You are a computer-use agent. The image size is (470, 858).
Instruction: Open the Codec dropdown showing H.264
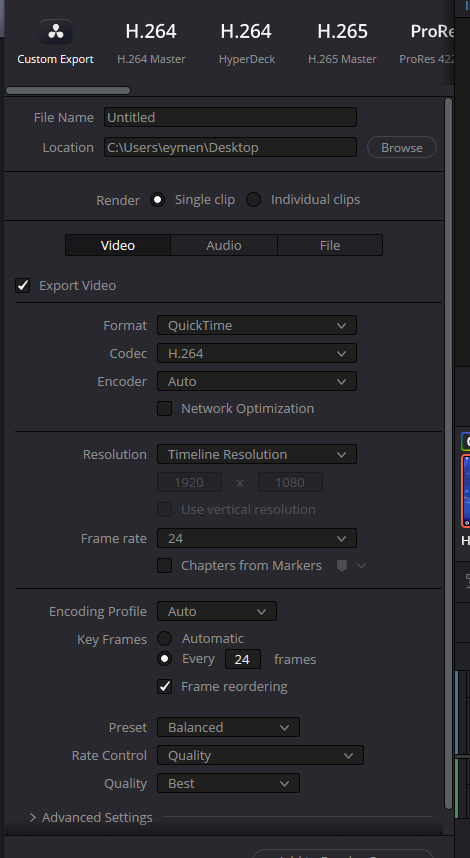(257, 353)
